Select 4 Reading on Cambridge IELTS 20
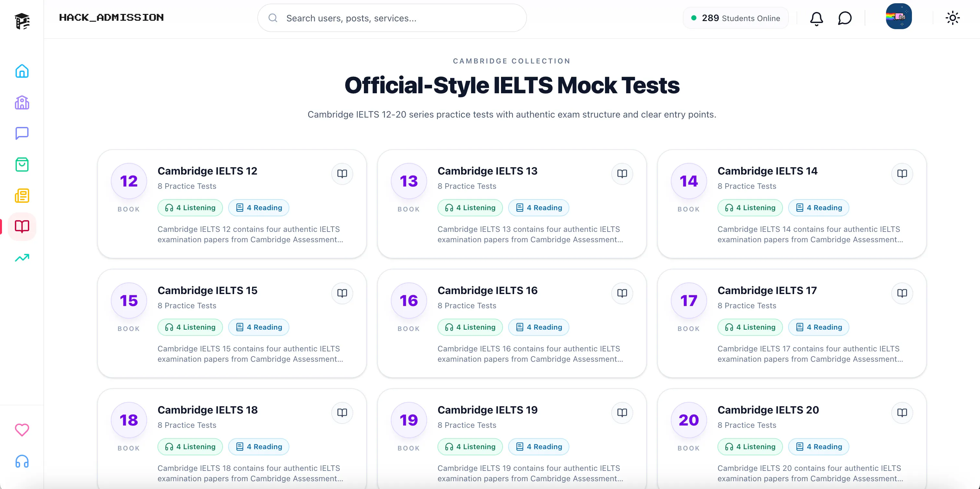 tap(819, 446)
